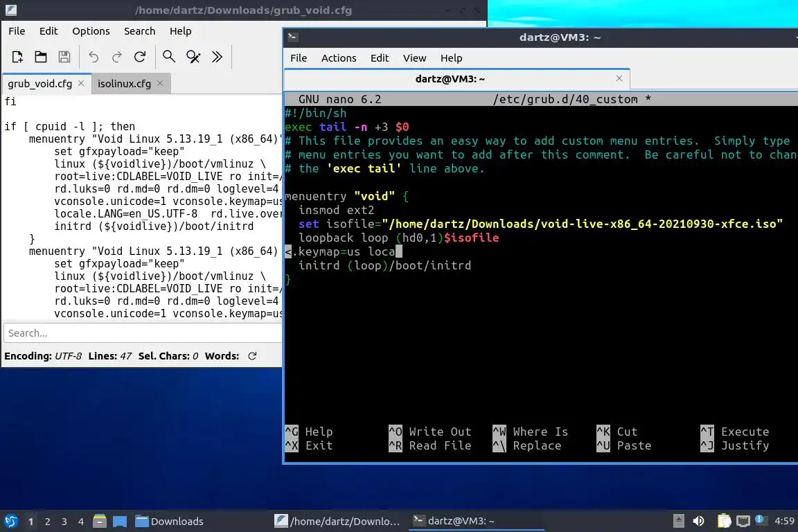Viewport: 798px width, 532px height.
Task: Open the terminal Edit menu
Action: (x=379, y=58)
